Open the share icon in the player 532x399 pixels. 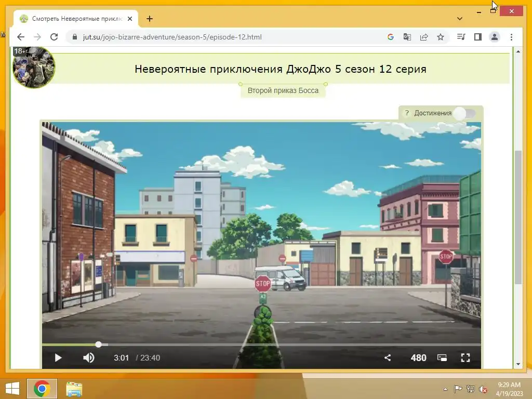[x=388, y=357]
